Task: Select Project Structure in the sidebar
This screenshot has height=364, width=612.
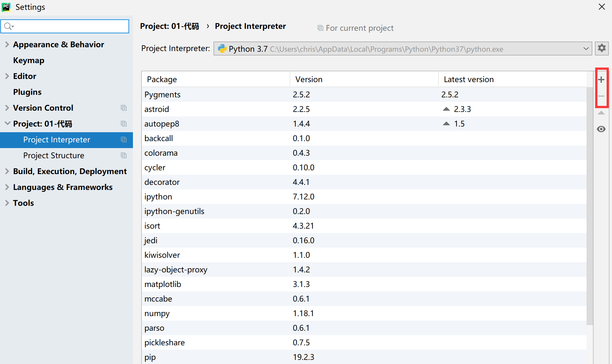Action: click(66, 156)
